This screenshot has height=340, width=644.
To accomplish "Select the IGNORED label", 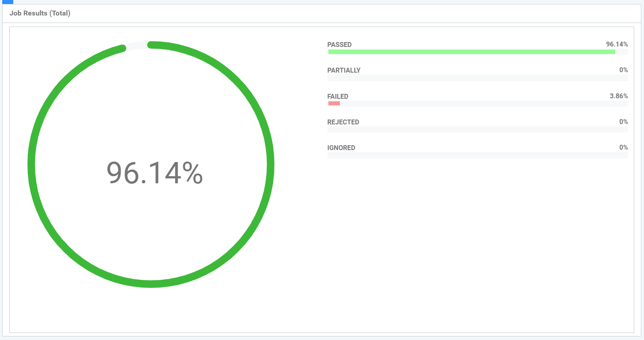I will (341, 148).
